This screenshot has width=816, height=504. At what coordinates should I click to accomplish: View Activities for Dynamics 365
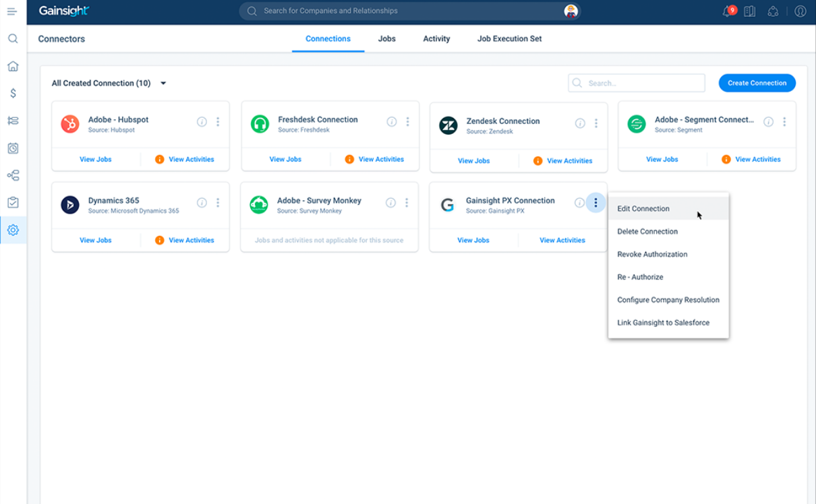[x=191, y=241]
